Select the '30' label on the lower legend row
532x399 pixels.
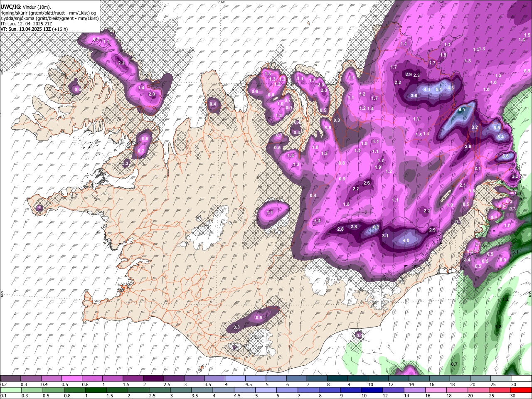513,396
